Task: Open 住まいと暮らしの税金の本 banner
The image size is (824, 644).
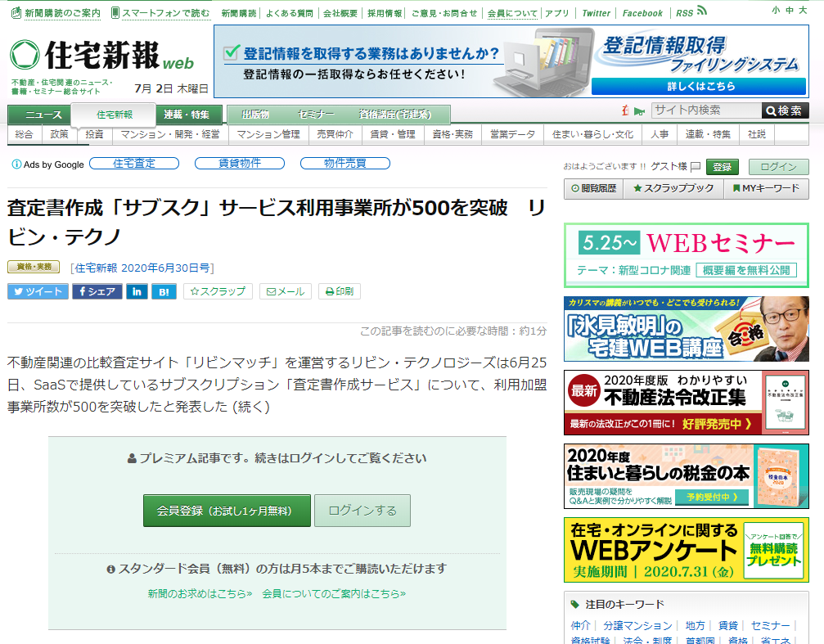Action: [x=687, y=476]
